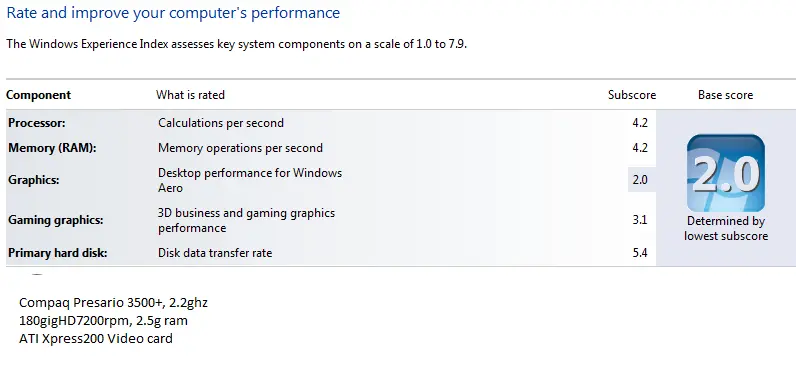
Task: Click 'Determined by lowest subscore' caption
Action: [x=726, y=228]
